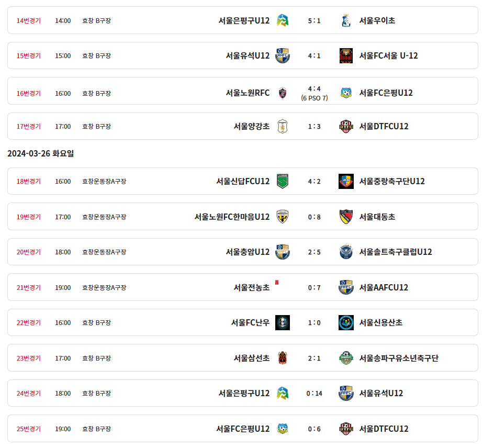Viewport: 483px width, 448px height.
Task: Open the 서울전농초 team name link
Action: coord(252,287)
